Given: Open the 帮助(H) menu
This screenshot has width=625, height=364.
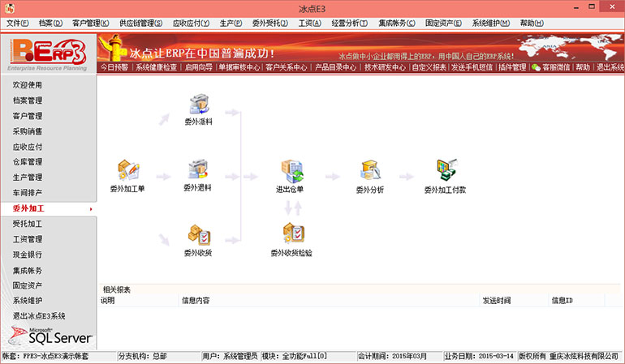Looking at the screenshot, I should coord(532,23).
